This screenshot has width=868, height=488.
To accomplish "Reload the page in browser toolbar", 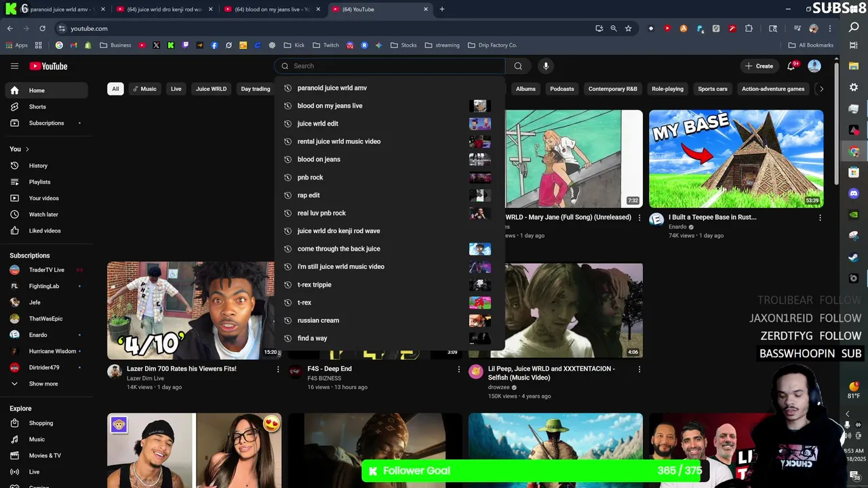I will coord(42,28).
